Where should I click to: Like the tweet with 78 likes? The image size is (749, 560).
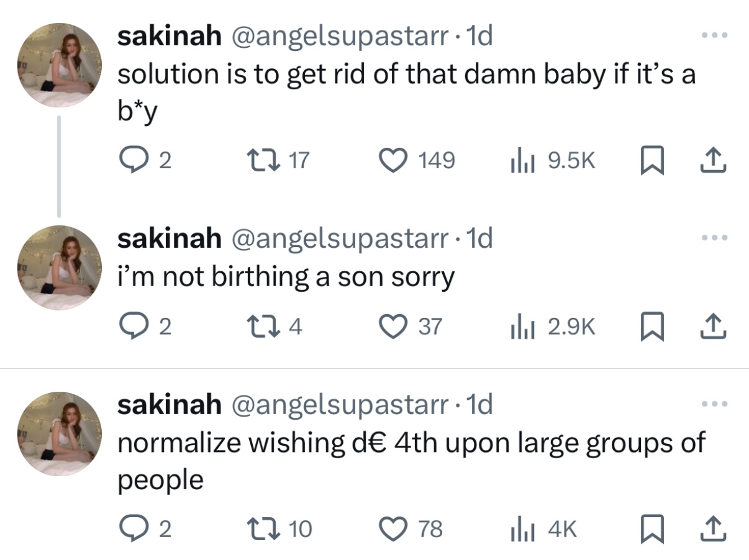(393, 528)
